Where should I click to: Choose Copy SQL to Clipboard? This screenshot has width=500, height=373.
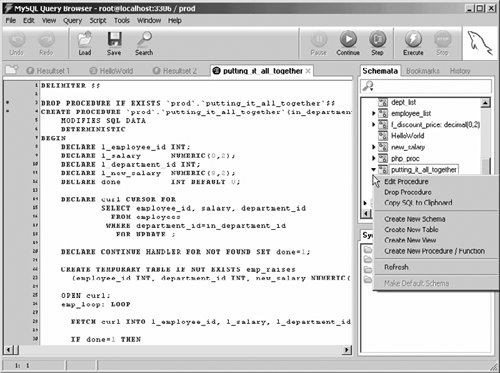418,203
